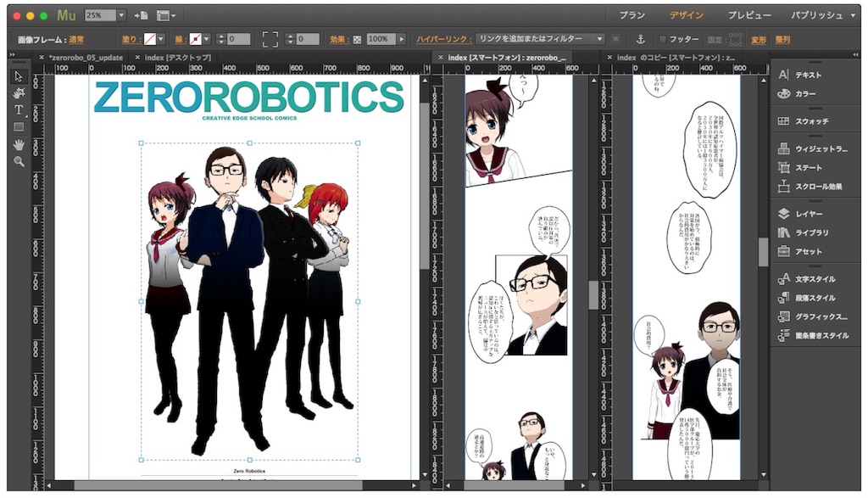This screenshot has width=868, height=498.
Task: Switch to プラン mode
Action: (x=632, y=15)
